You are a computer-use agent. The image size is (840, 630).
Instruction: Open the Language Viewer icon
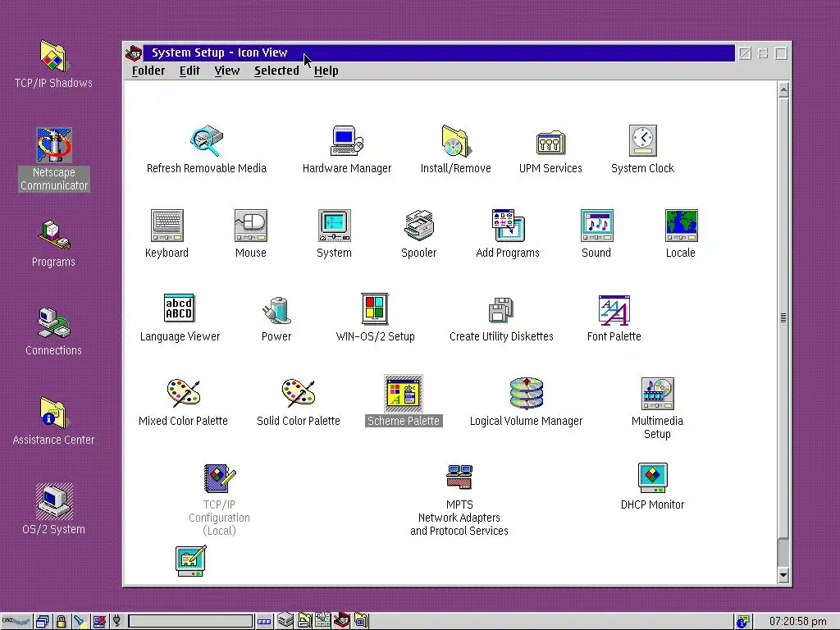pos(179,309)
